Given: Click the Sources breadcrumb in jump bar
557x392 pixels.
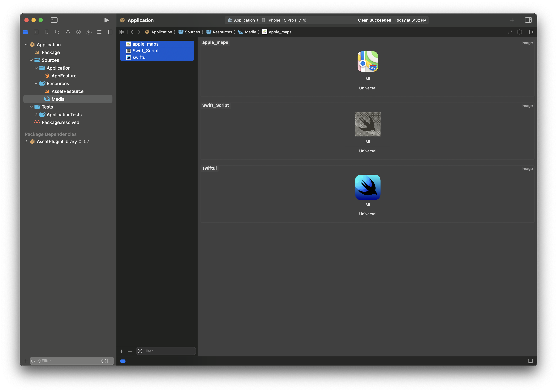Looking at the screenshot, I should pos(189,32).
